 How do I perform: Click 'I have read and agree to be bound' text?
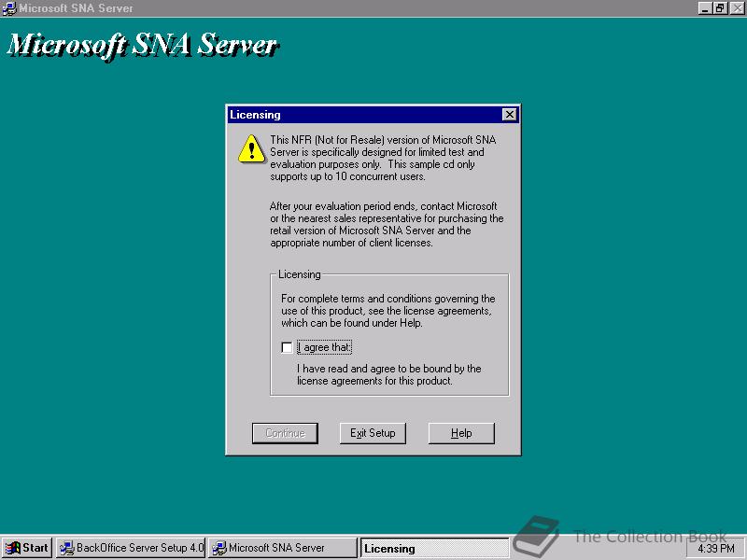pyautogui.click(x=388, y=375)
